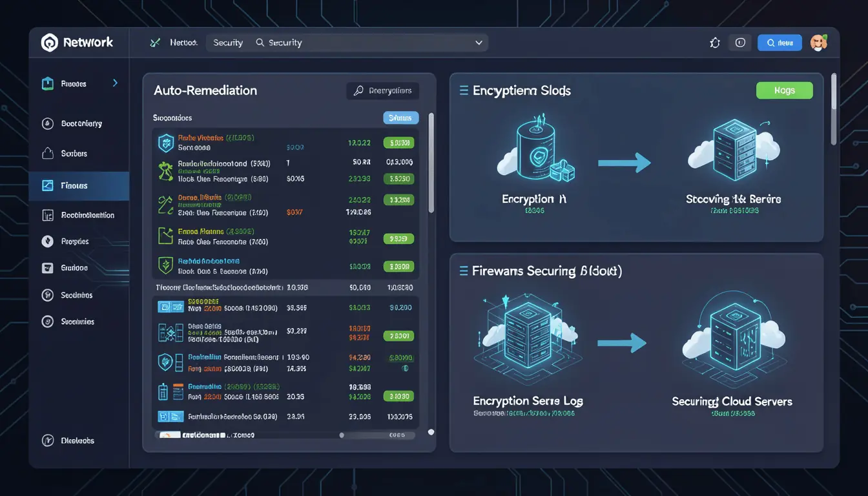Click the Security search input field
The image size is (868, 496).
[x=347, y=43]
